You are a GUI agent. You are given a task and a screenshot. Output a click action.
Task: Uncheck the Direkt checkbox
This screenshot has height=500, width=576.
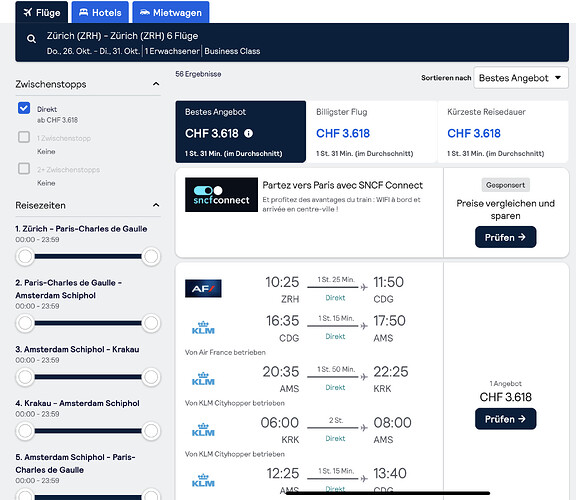[24, 108]
